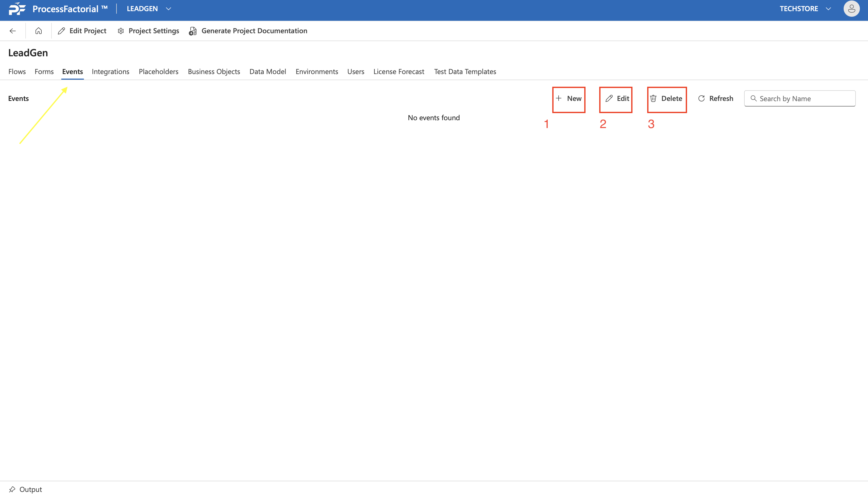The height and width of the screenshot is (498, 868).
Task: Expand the LEADGEN project dropdown
Action: (x=169, y=9)
